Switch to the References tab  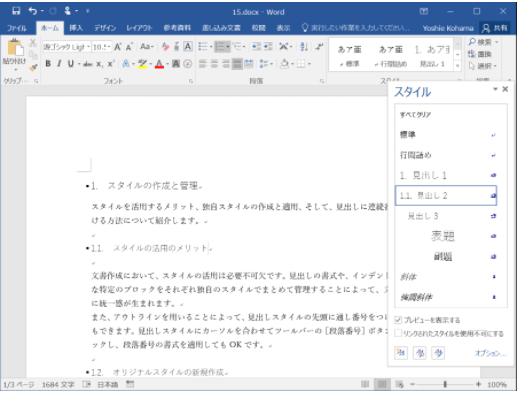pyautogui.click(x=177, y=28)
